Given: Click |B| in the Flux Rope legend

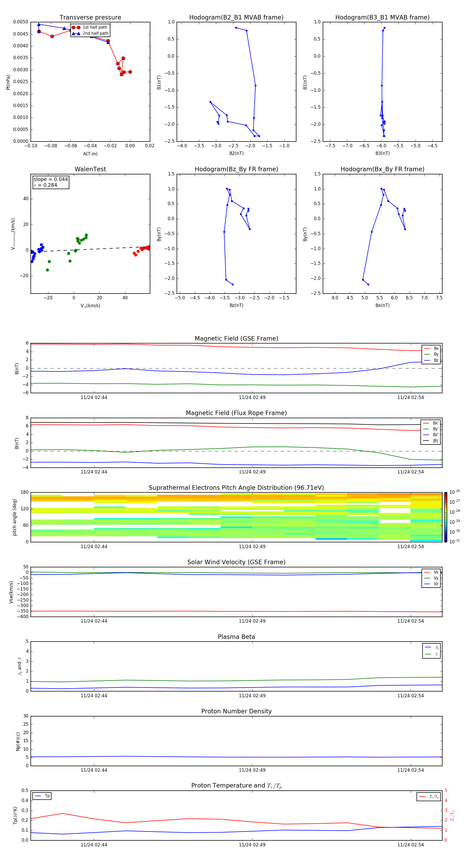Looking at the screenshot, I should [x=431, y=441].
